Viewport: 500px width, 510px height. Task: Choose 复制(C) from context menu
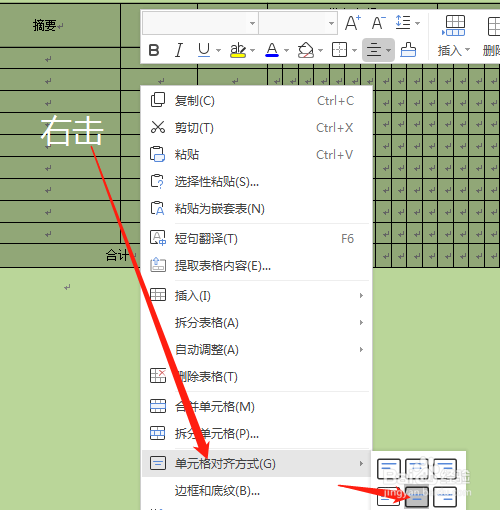coord(256,101)
